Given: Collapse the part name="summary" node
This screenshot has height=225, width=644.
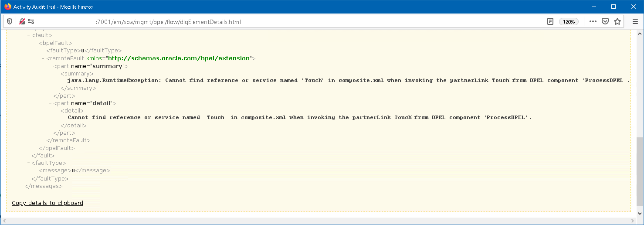Looking at the screenshot, I should 50,66.
